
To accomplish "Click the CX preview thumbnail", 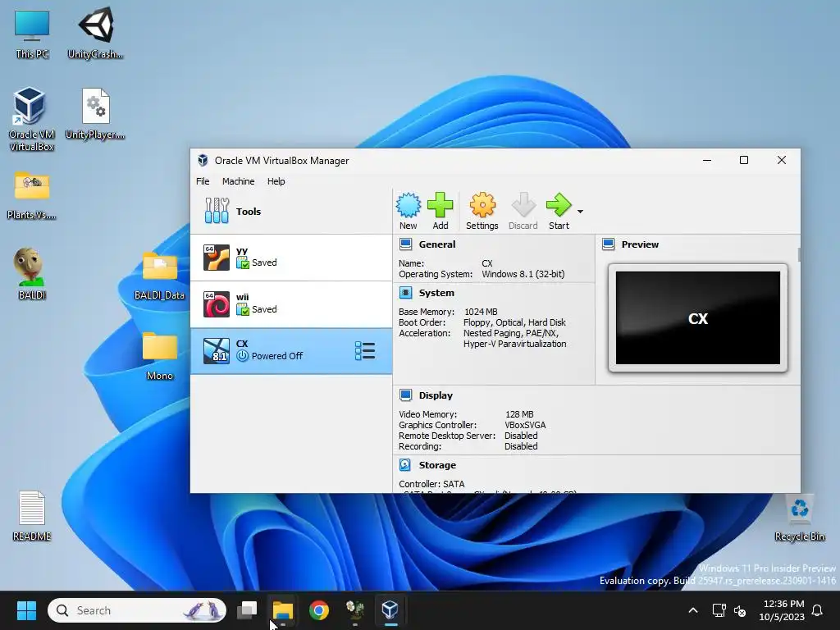I will point(698,317).
